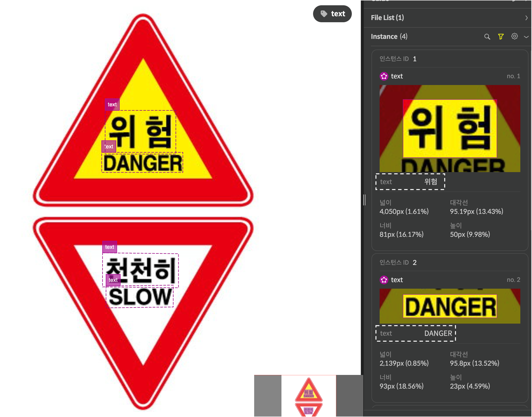Click the SLOW bounding box on canvas
This screenshot has width=532, height=417.
pyautogui.click(x=140, y=297)
